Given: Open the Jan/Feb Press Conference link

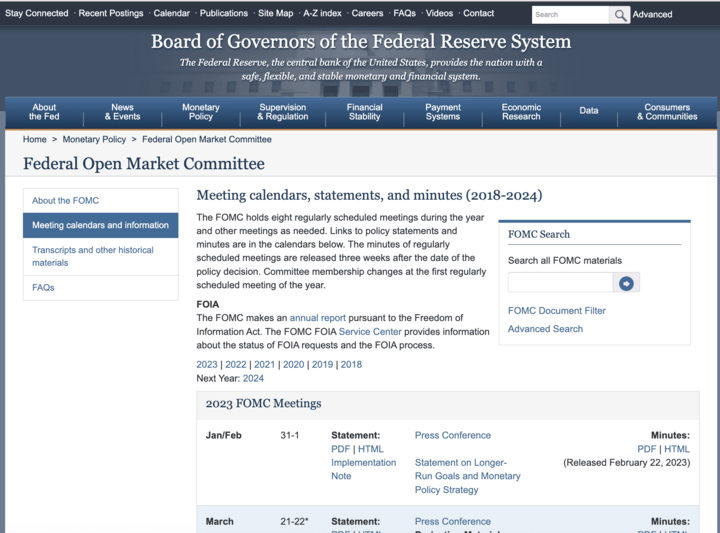Looking at the screenshot, I should 453,435.
